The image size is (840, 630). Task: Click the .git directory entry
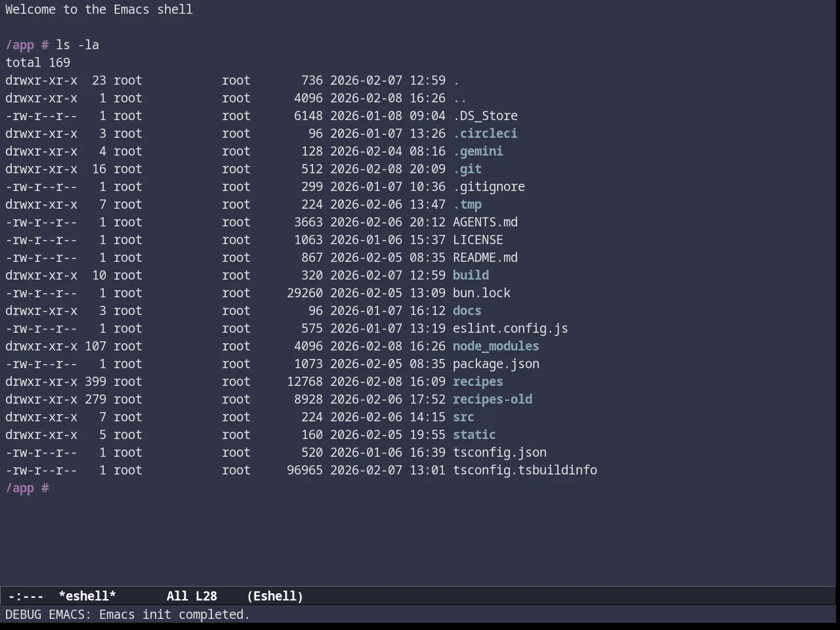[467, 169]
